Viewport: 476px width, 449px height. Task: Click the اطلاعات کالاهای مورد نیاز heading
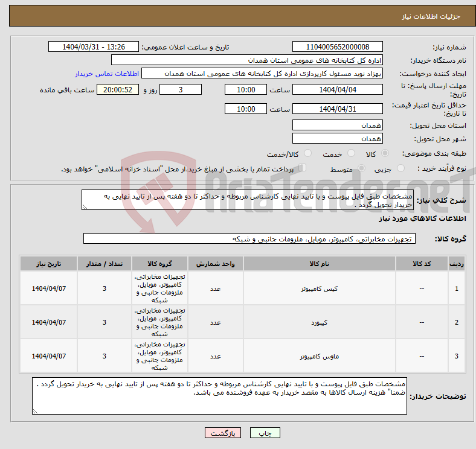pos(422,218)
